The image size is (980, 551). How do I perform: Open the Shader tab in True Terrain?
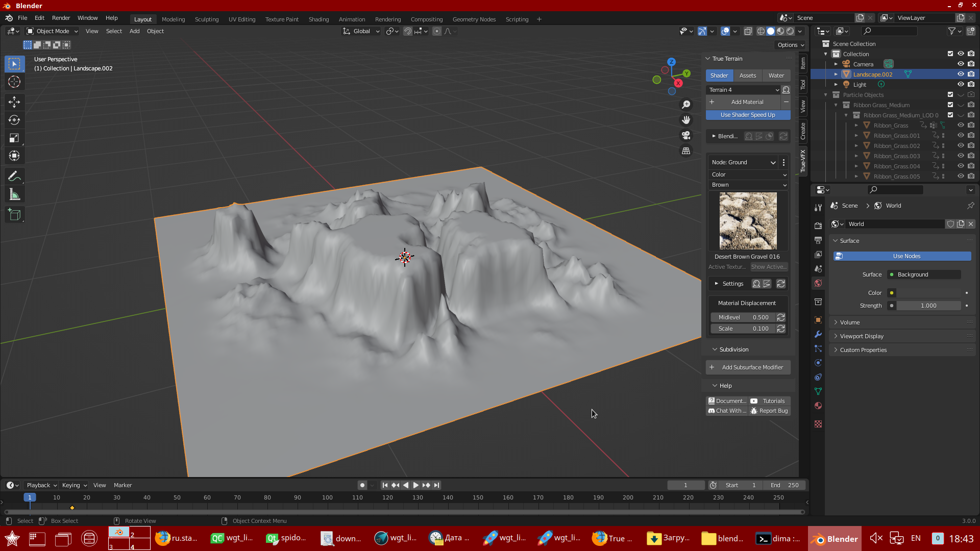pyautogui.click(x=720, y=74)
